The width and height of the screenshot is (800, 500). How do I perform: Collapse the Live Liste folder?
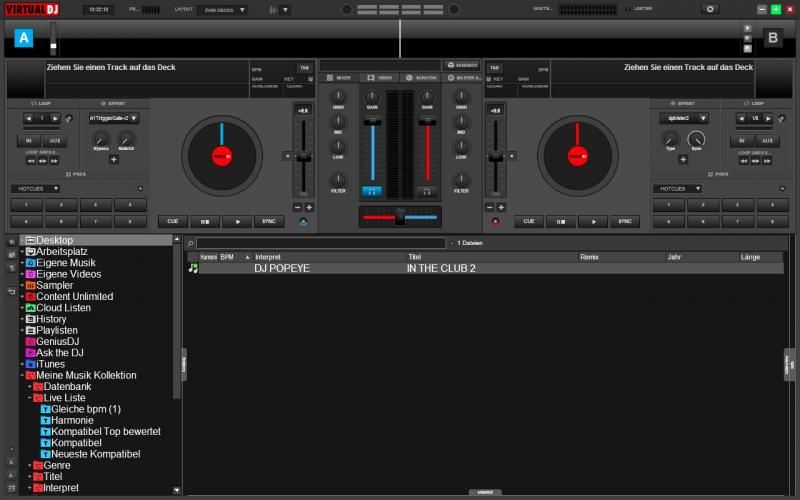(30, 398)
